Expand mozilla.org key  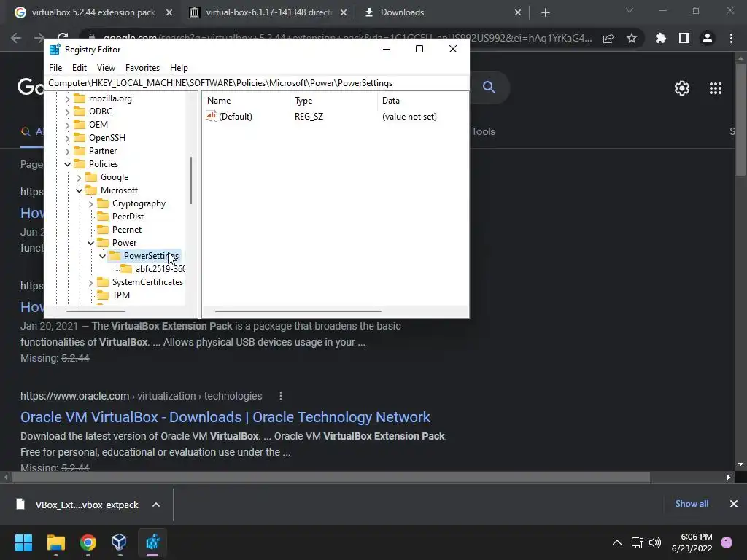coord(67,98)
